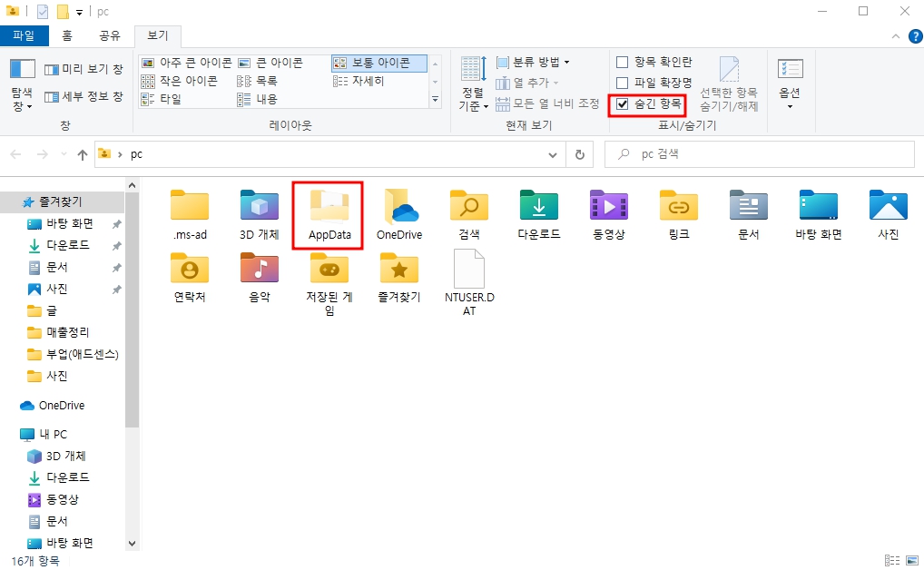Click the pc 검색 search box
Image resolution: width=924 pixels, height=570 pixels.
click(x=760, y=154)
